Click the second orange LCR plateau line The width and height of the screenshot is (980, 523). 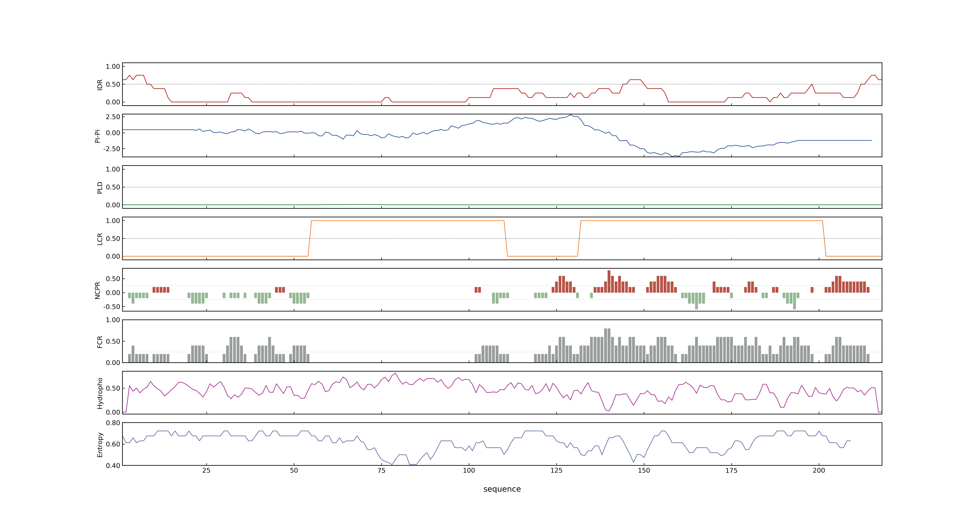tap(702, 220)
